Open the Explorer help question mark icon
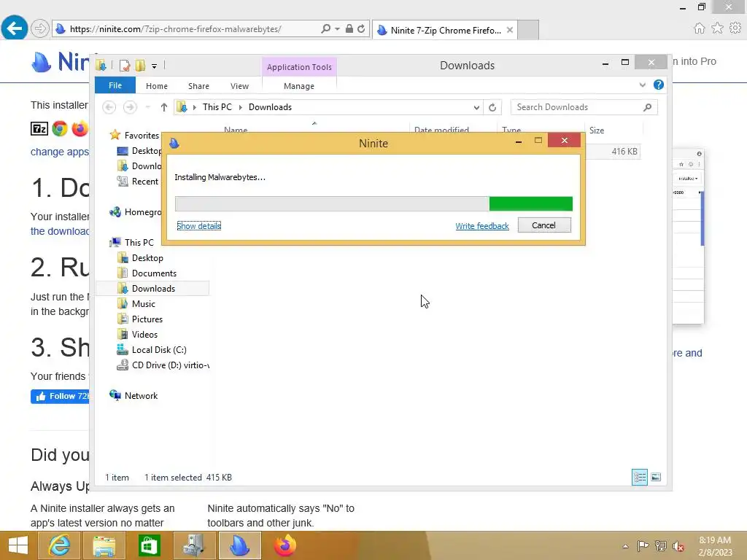This screenshot has height=560, width=747. click(659, 85)
